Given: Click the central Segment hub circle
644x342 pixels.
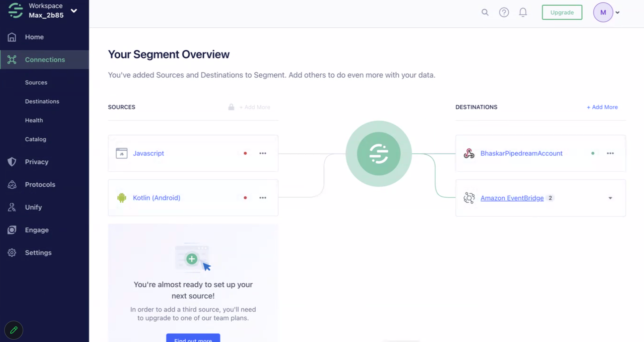Looking at the screenshot, I should [x=379, y=154].
